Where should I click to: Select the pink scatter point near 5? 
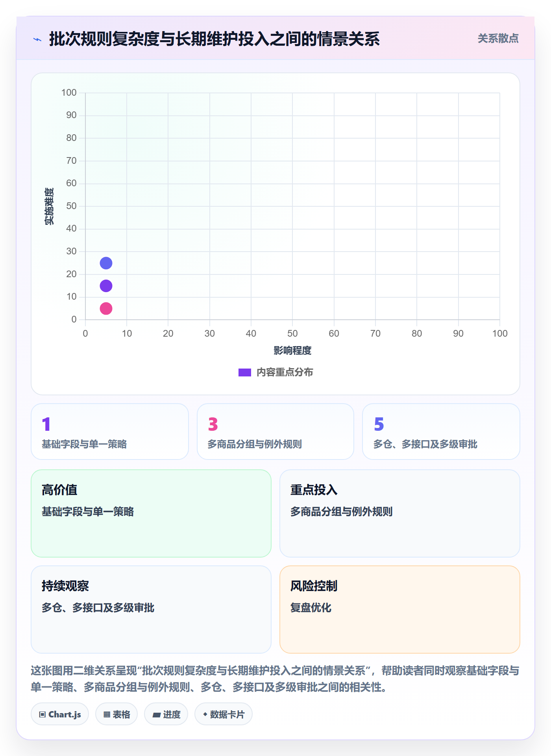point(106,308)
